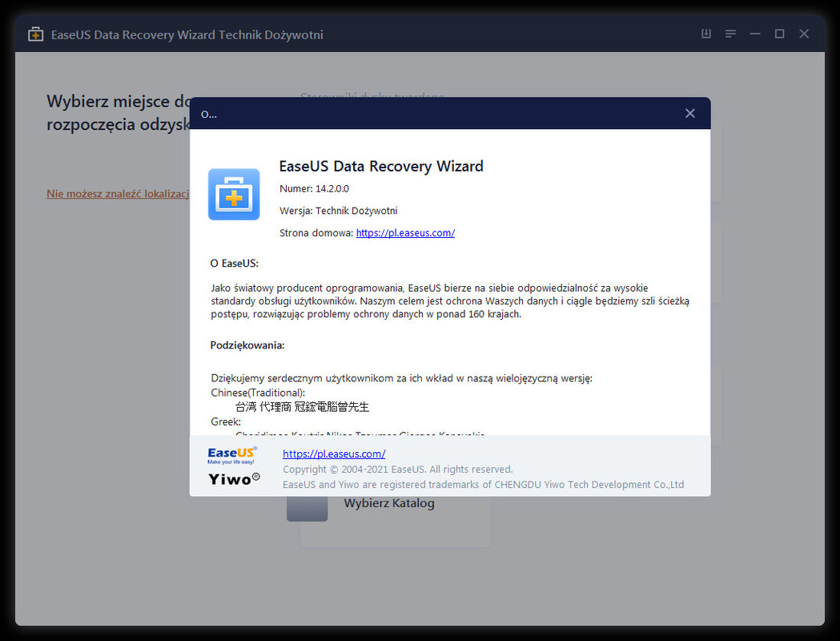Viewport: 840px width, 641px height.
Task: Click the EaseUS Data Recovery Wizard app icon
Action: (x=234, y=194)
